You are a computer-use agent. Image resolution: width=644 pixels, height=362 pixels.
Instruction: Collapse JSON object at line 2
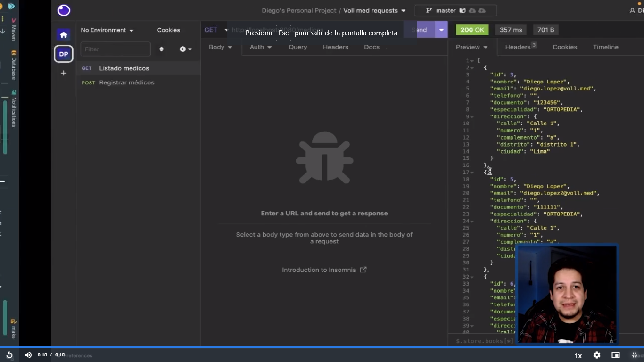pyautogui.click(x=472, y=68)
